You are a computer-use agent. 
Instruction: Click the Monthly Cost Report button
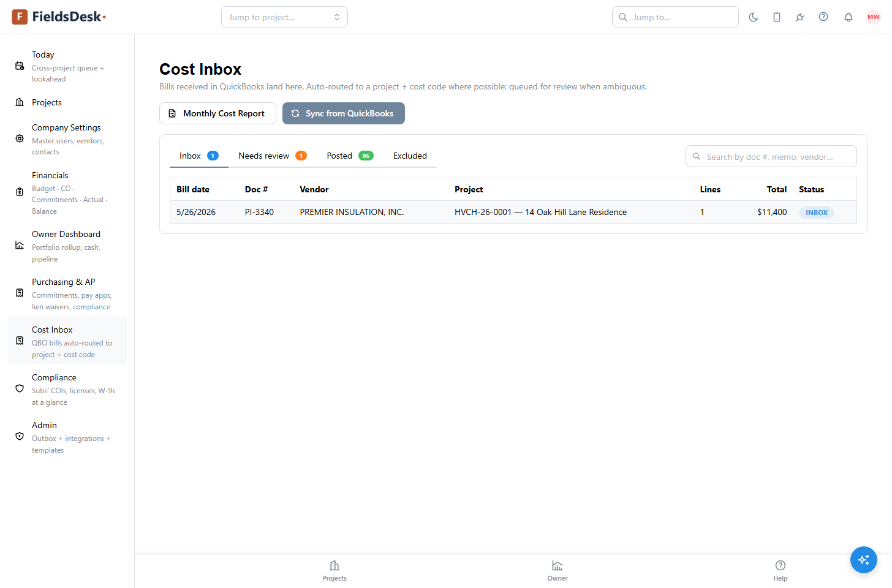tap(217, 113)
